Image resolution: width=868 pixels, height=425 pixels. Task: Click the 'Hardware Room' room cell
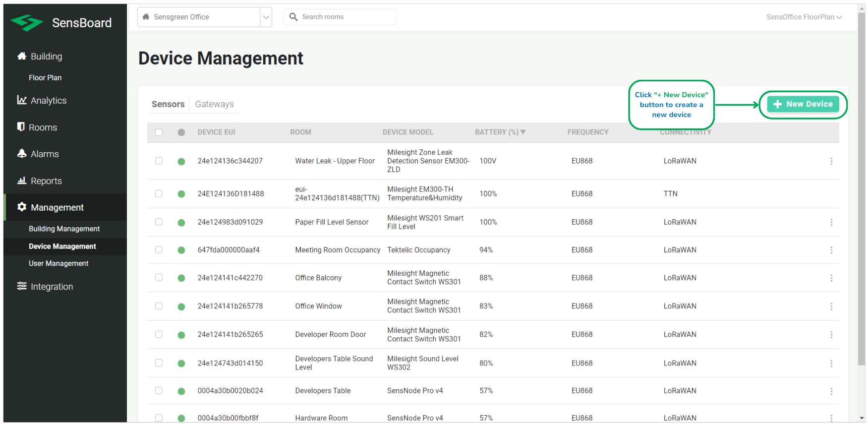[x=321, y=418]
